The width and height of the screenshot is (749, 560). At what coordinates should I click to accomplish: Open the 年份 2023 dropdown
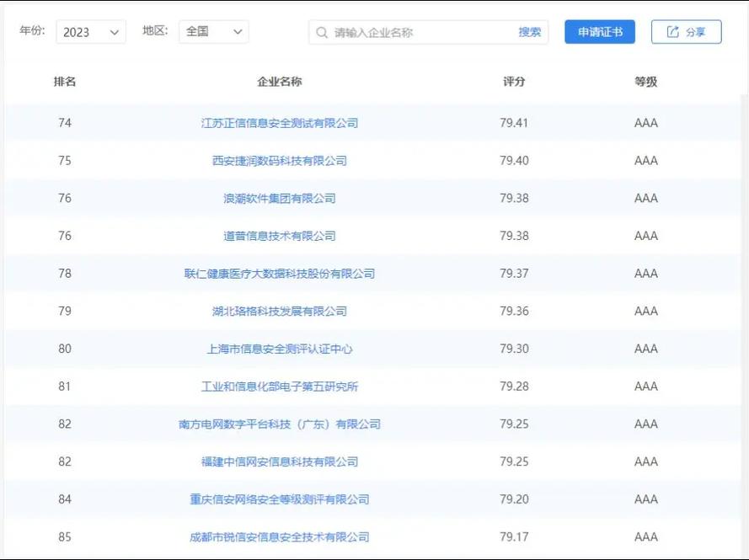click(x=91, y=32)
